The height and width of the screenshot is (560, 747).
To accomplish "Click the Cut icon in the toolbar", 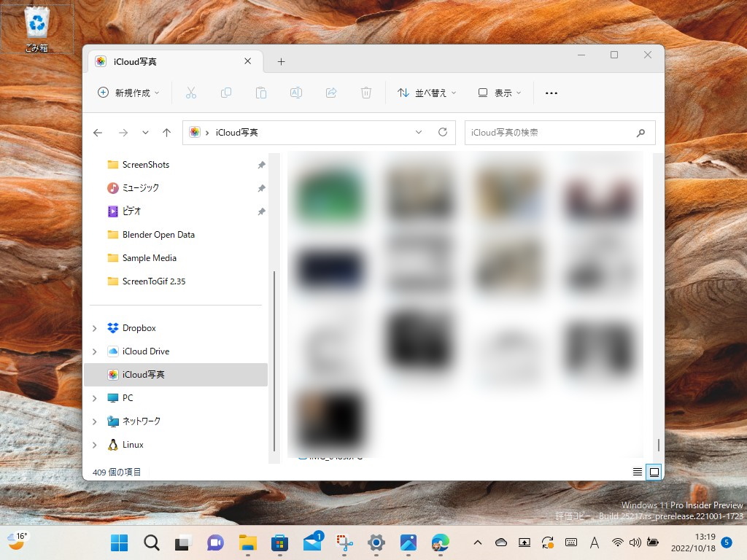I will [x=191, y=93].
